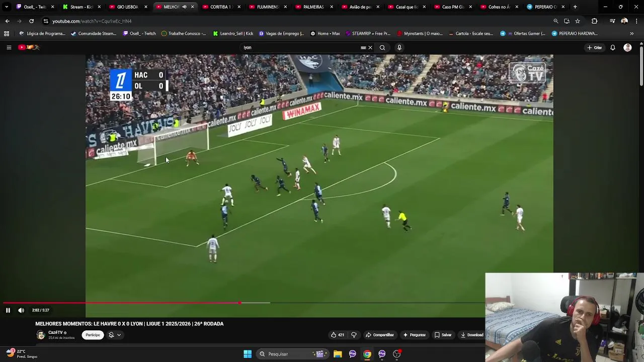Switch to the PALMEIRAS tab
The height and width of the screenshot is (362, 644).
tap(313, 7)
